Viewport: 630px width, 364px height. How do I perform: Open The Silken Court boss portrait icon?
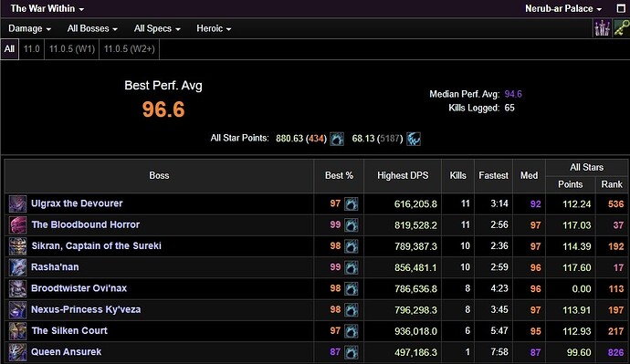click(x=17, y=331)
